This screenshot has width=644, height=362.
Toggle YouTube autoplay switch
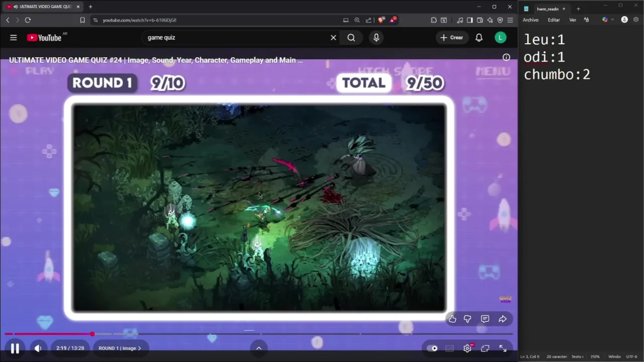point(432,348)
